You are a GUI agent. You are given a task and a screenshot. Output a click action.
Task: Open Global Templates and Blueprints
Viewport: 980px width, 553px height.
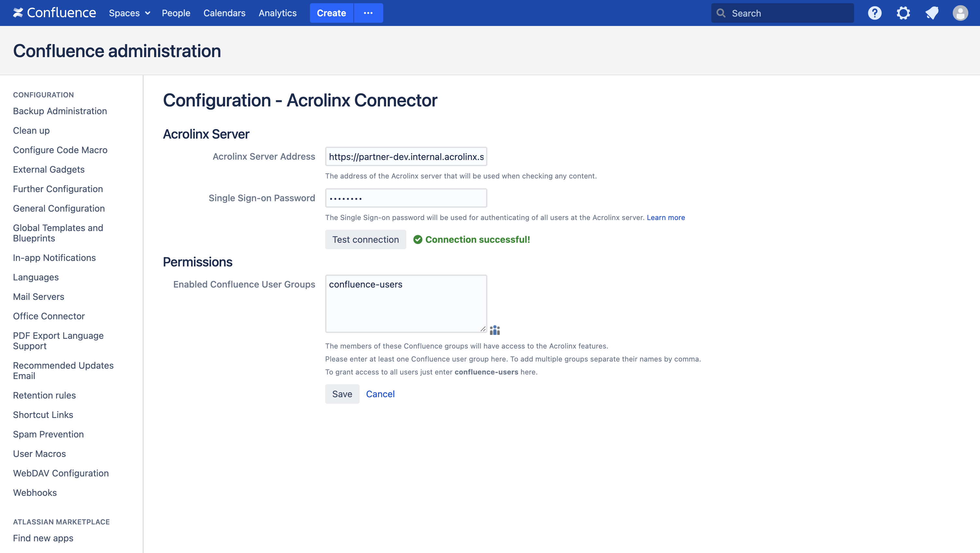[x=58, y=233]
